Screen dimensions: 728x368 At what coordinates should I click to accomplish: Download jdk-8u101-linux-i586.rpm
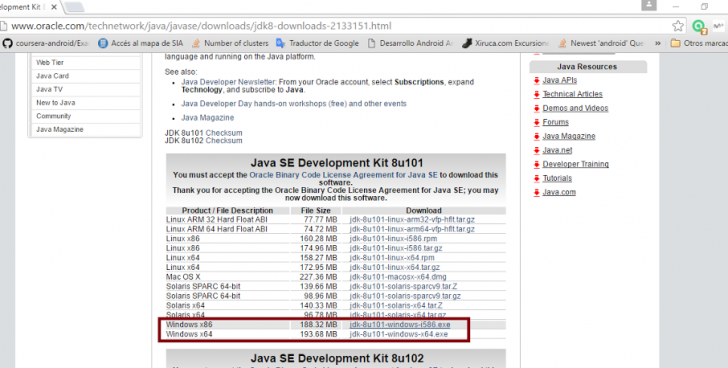393,239
